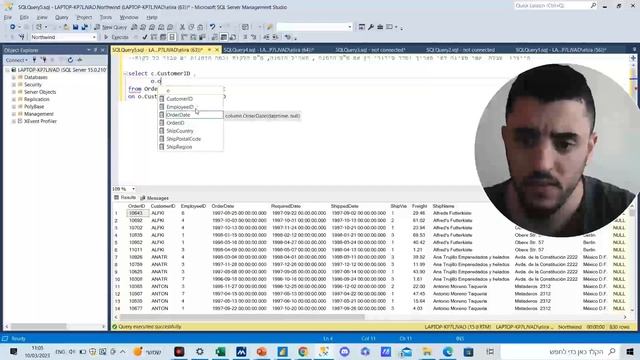640x360 pixels.
Task: Expand the Server Objects folder
Action: click(14, 92)
